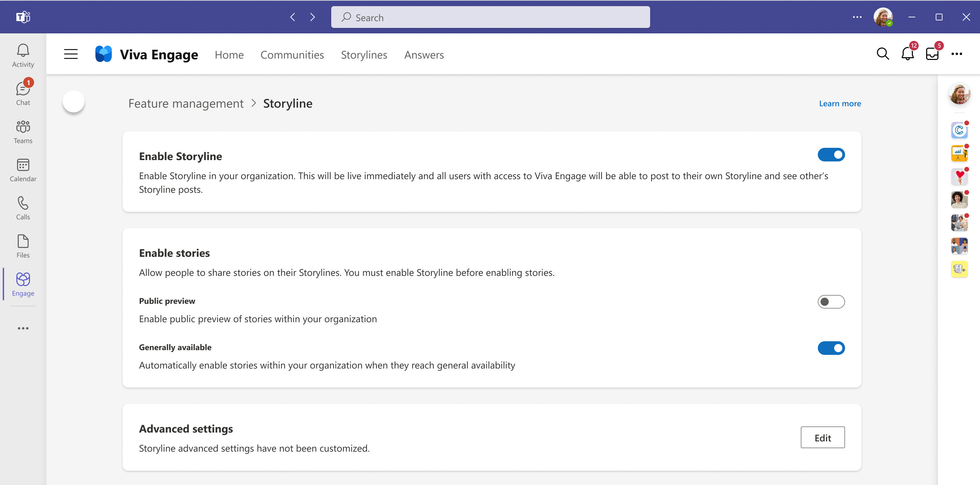Click the Enable stories heading
Screen dimensions: 980x485
174,253
